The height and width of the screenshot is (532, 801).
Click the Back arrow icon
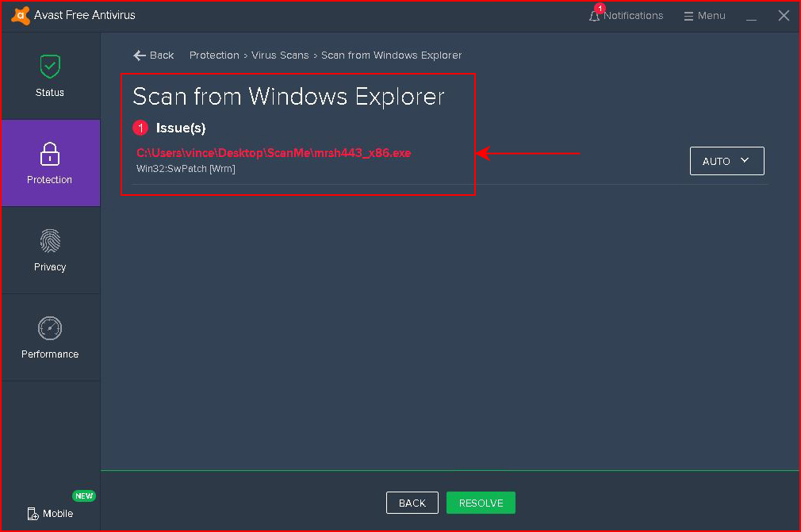tap(139, 55)
